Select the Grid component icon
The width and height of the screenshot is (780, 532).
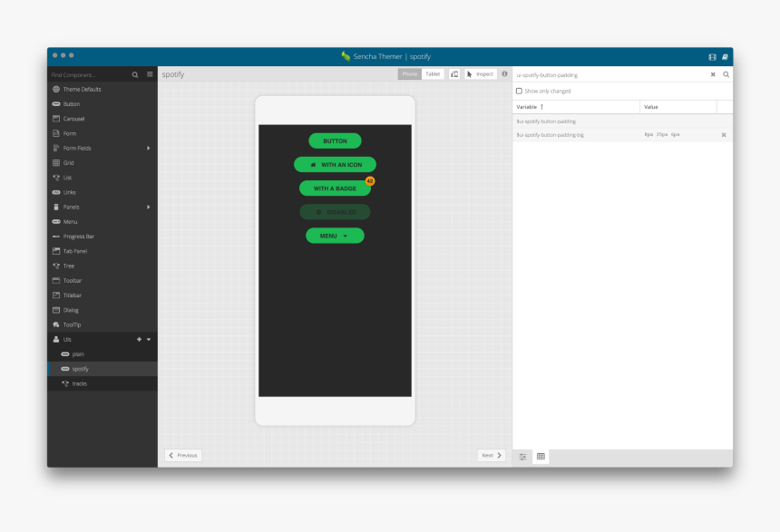(x=56, y=162)
